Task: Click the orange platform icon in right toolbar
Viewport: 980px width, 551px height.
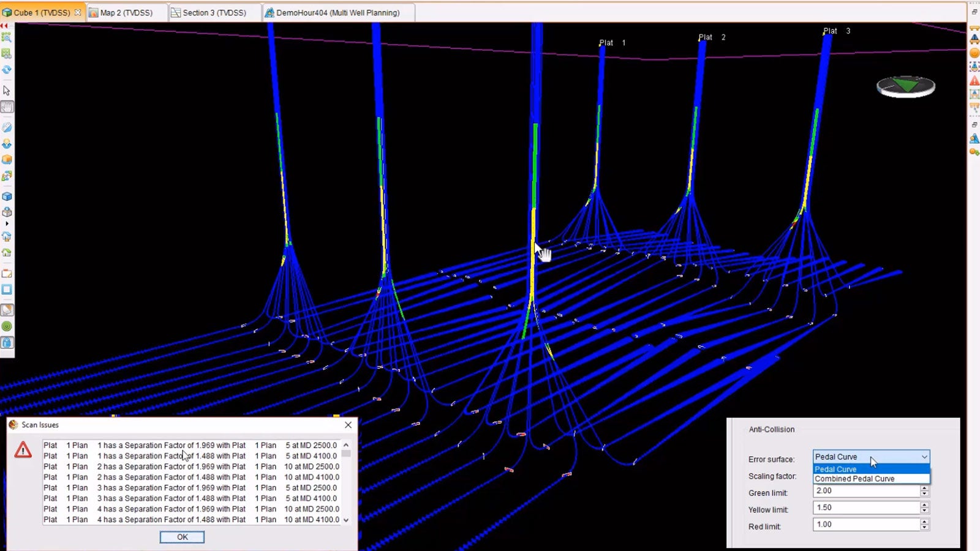Action: tap(974, 29)
